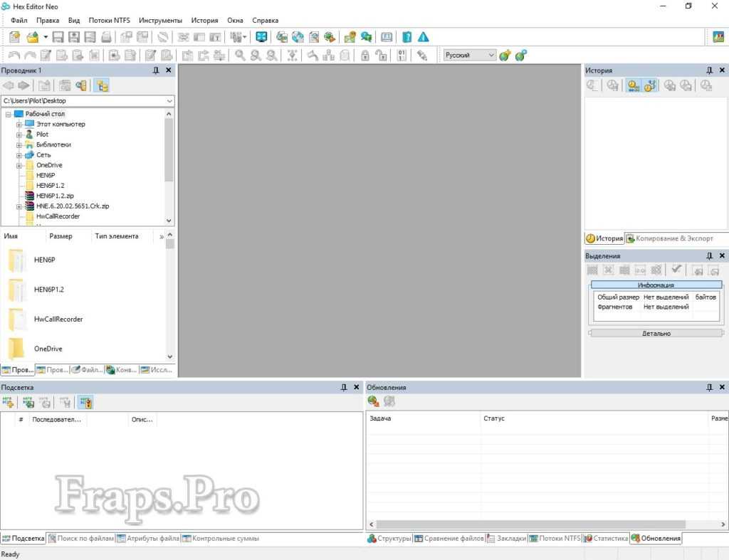Click the Undo arrow in edit toolbar
Image resolution: width=729 pixels, height=560 pixels.
14,56
